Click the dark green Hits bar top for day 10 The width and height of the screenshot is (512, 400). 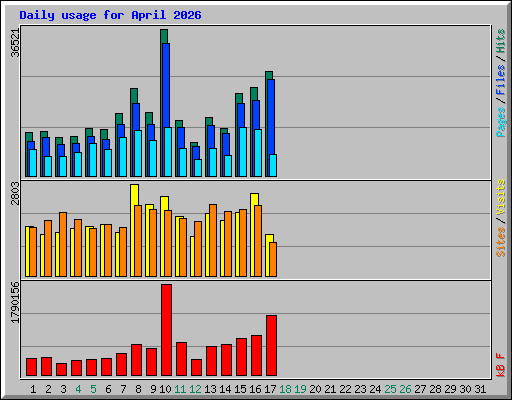pyautogui.click(x=164, y=36)
